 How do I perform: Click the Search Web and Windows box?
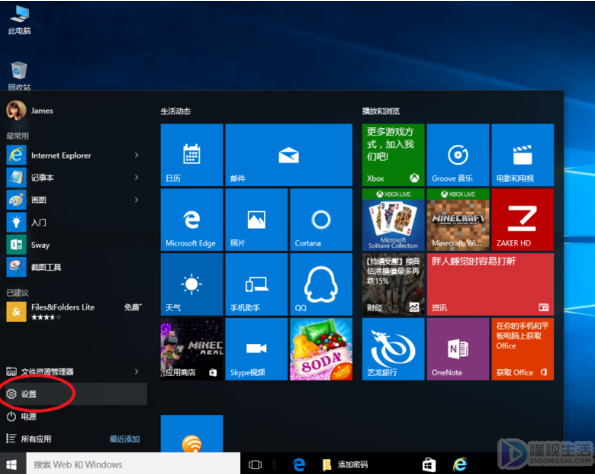pyautogui.click(x=133, y=465)
